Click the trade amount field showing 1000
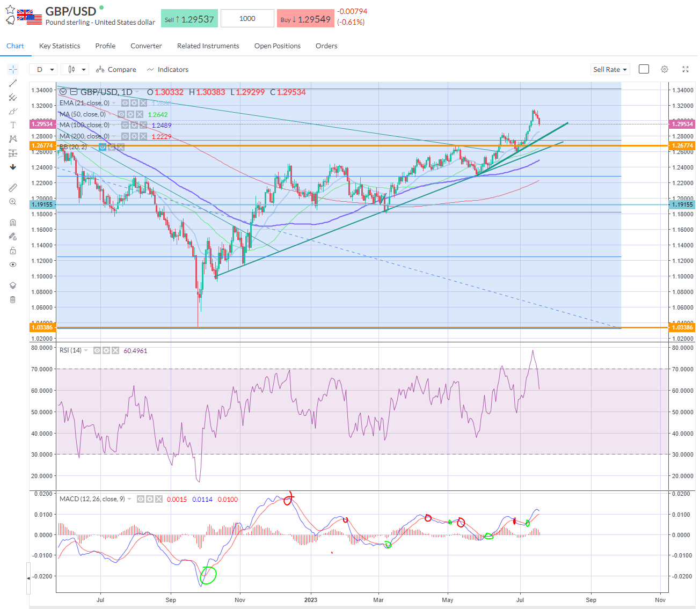 [x=247, y=18]
